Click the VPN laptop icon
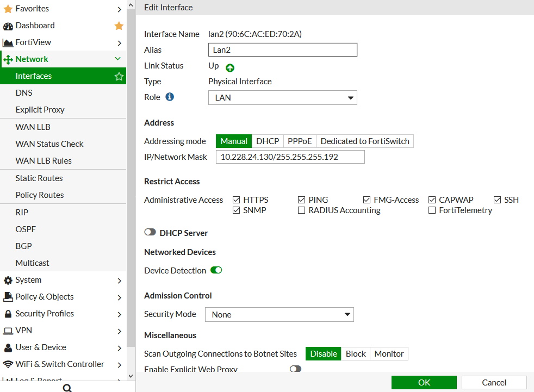 click(x=8, y=331)
